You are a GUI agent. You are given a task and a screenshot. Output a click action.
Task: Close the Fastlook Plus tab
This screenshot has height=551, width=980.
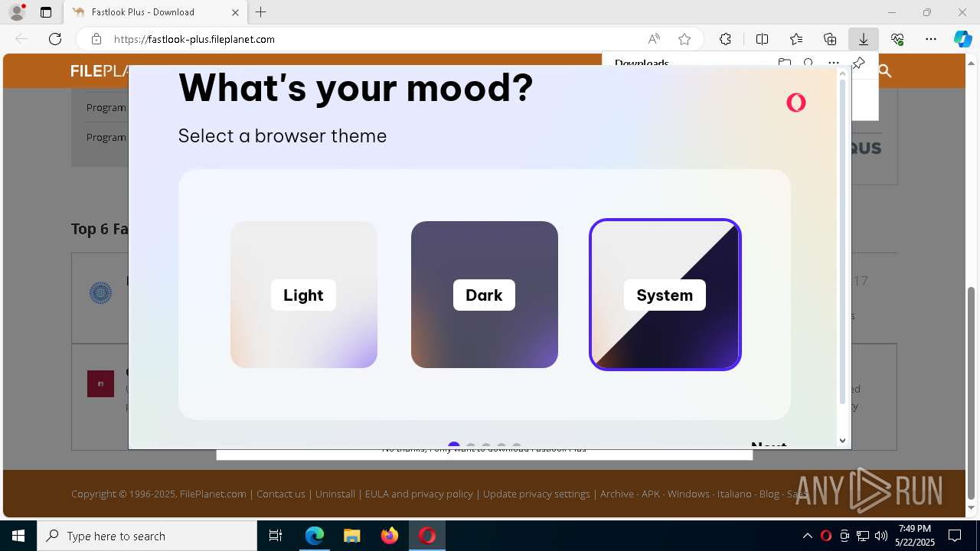(x=235, y=12)
